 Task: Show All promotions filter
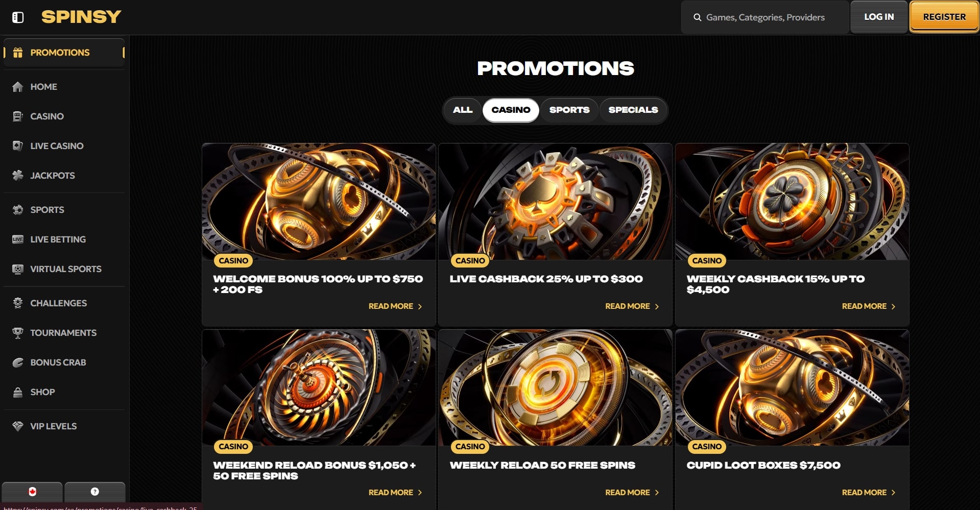pyautogui.click(x=463, y=110)
